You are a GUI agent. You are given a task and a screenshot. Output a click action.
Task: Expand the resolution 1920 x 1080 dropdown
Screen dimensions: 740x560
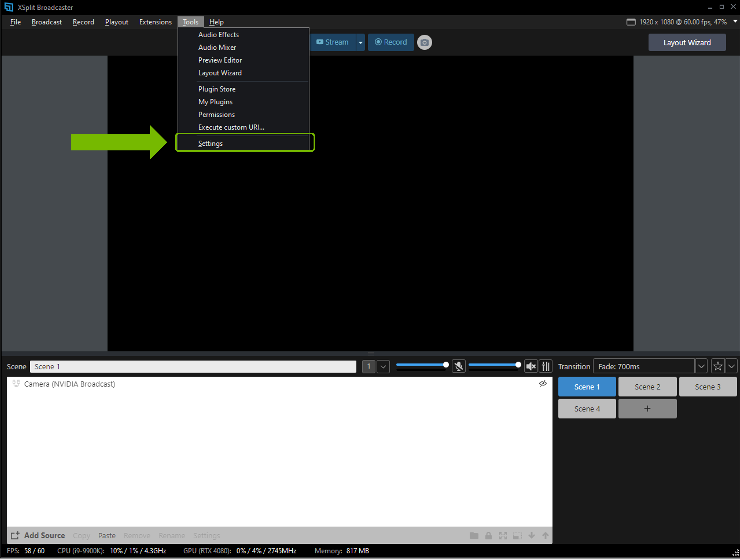click(735, 21)
